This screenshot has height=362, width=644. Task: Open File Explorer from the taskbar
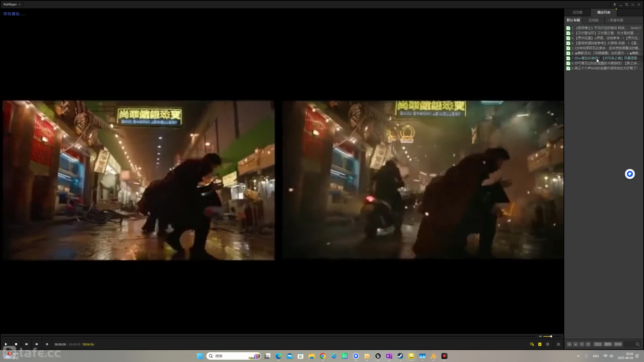pyautogui.click(x=312, y=356)
